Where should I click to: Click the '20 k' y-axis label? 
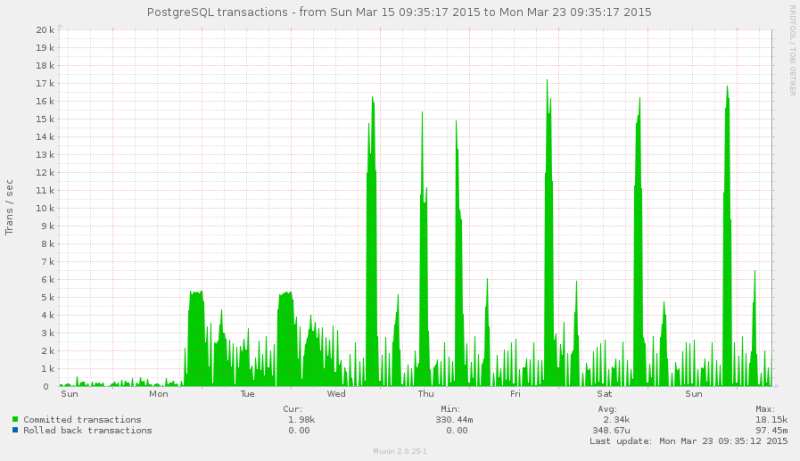[x=44, y=30]
